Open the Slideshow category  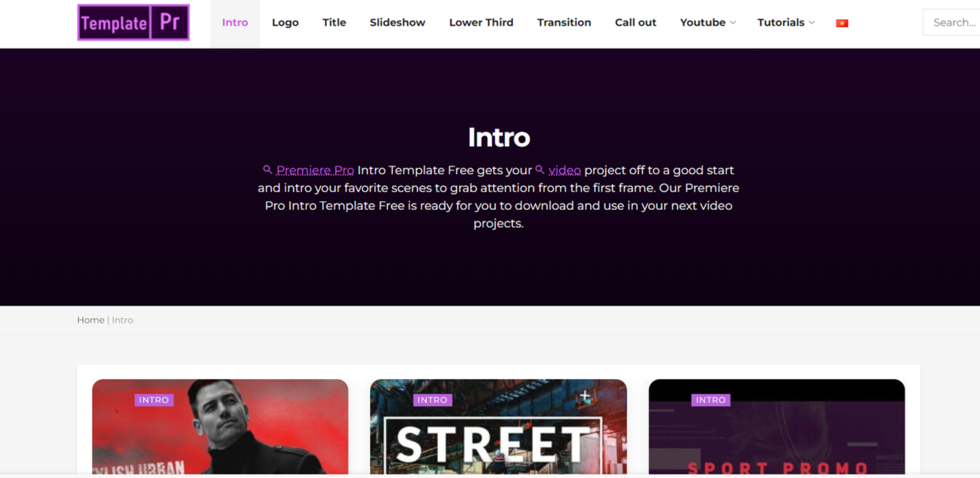(397, 23)
